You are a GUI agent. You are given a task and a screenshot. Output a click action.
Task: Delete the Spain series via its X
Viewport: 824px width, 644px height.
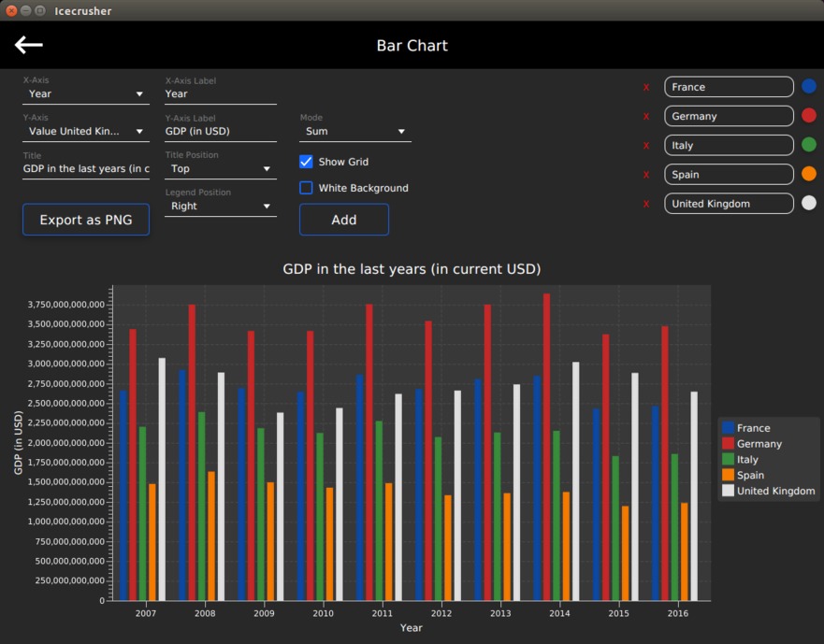tap(646, 175)
